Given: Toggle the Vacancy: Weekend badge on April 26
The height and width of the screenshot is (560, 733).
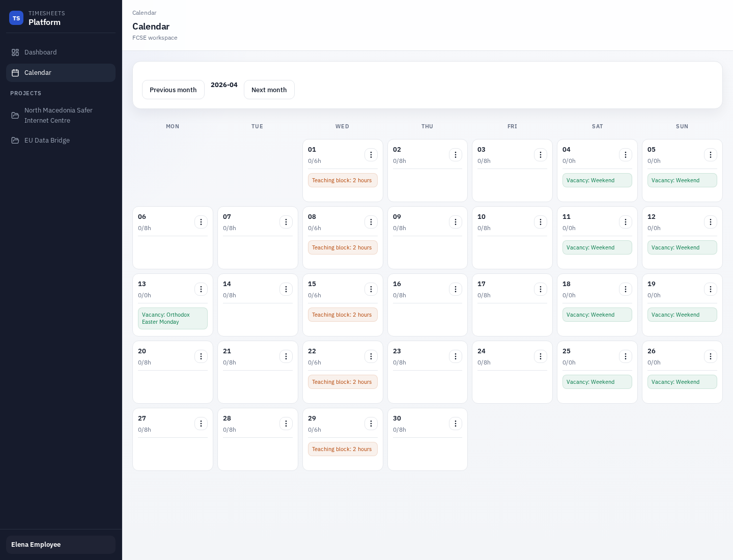Looking at the screenshot, I should [x=682, y=382].
